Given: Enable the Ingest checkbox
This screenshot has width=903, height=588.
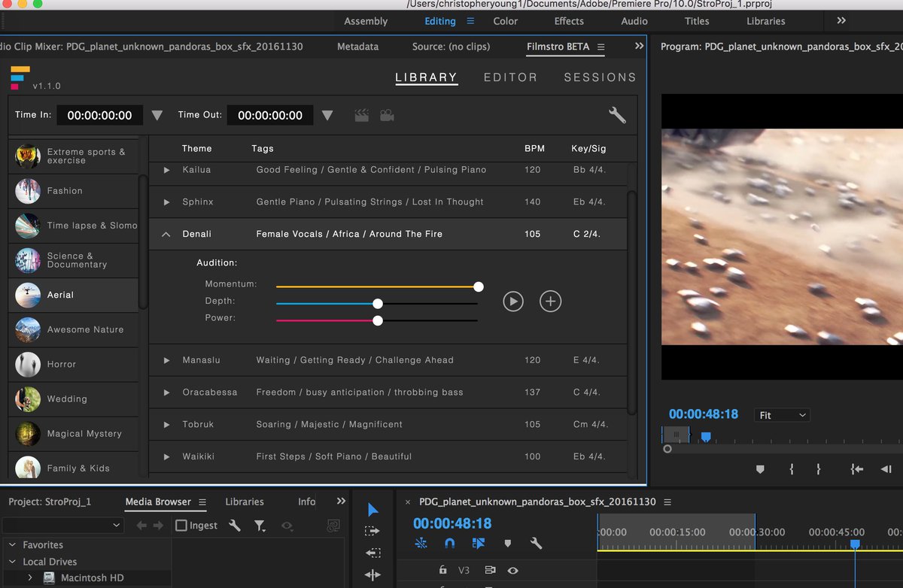Looking at the screenshot, I should tap(181, 526).
